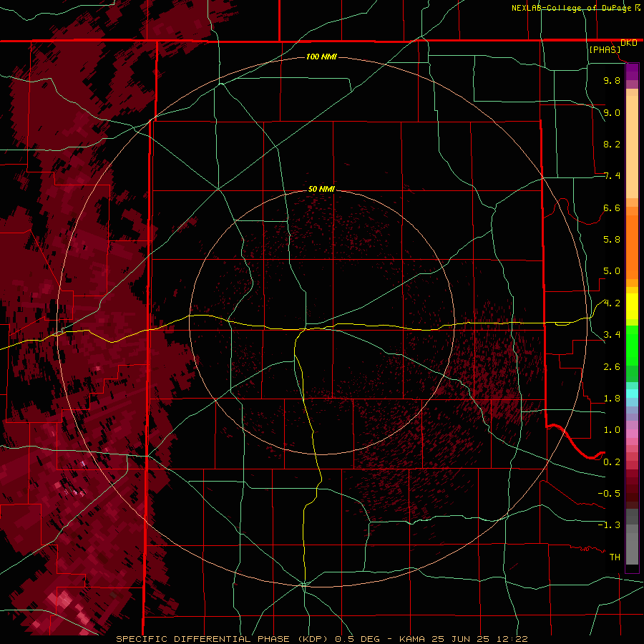
Task: Click the 8.2 legend value
Action: 612,144
